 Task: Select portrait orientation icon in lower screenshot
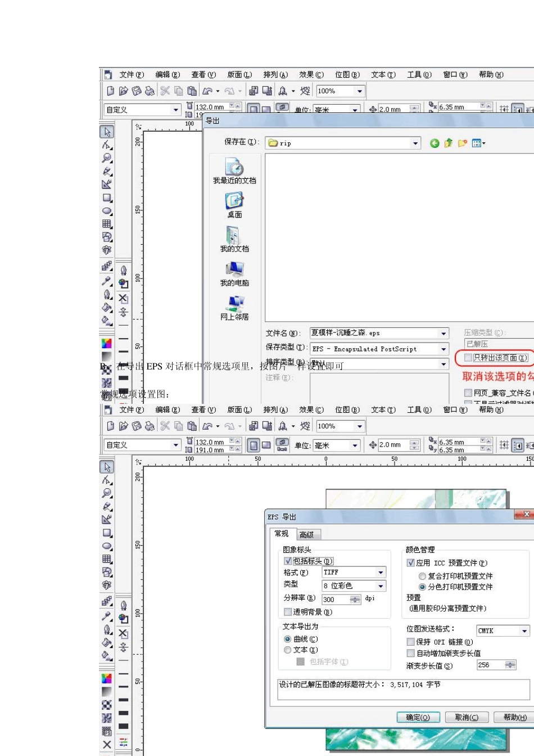(254, 445)
